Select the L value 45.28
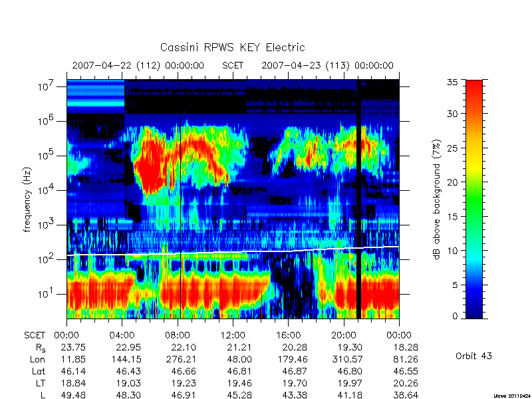Screen dimensions: 532x399 [239, 395]
